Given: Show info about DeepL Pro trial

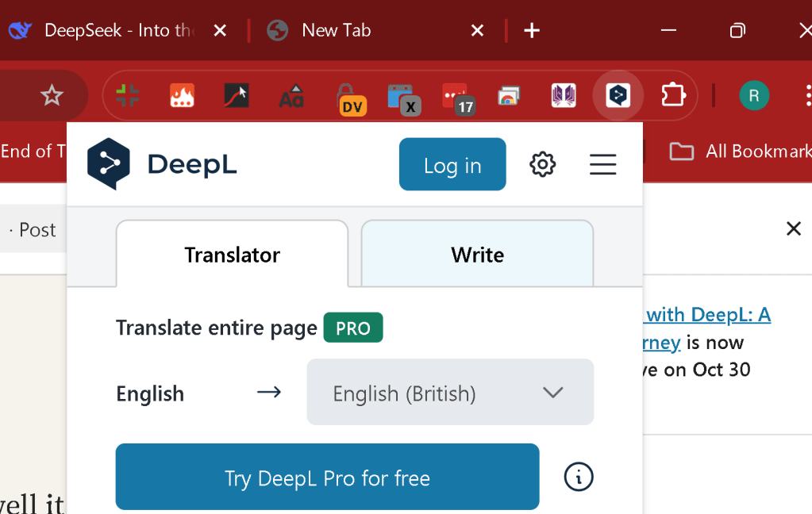Looking at the screenshot, I should 579,477.
